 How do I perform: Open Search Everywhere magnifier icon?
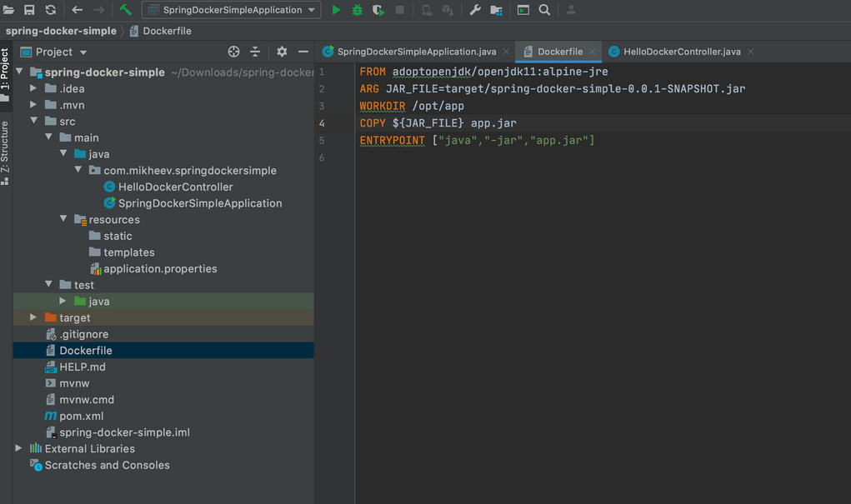click(544, 10)
